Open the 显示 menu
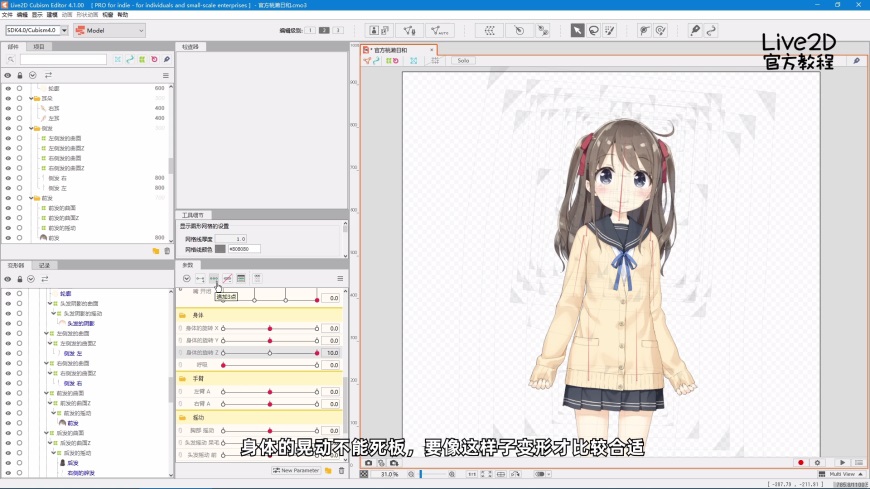The height and width of the screenshot is (489, 870). point(37,15)
